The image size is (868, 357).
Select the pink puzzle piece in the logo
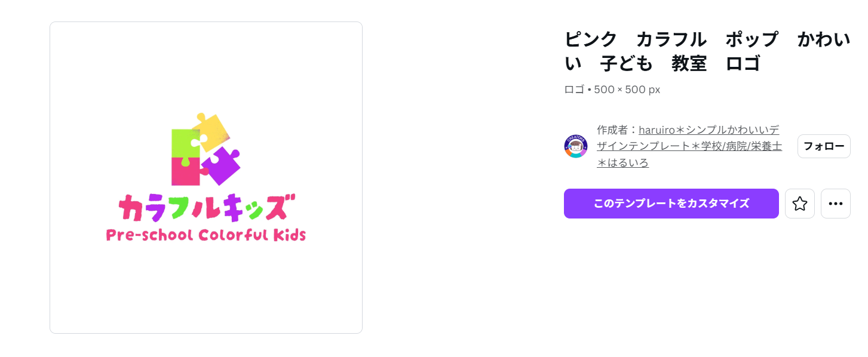pyautogui.click(x=187, y=171)
